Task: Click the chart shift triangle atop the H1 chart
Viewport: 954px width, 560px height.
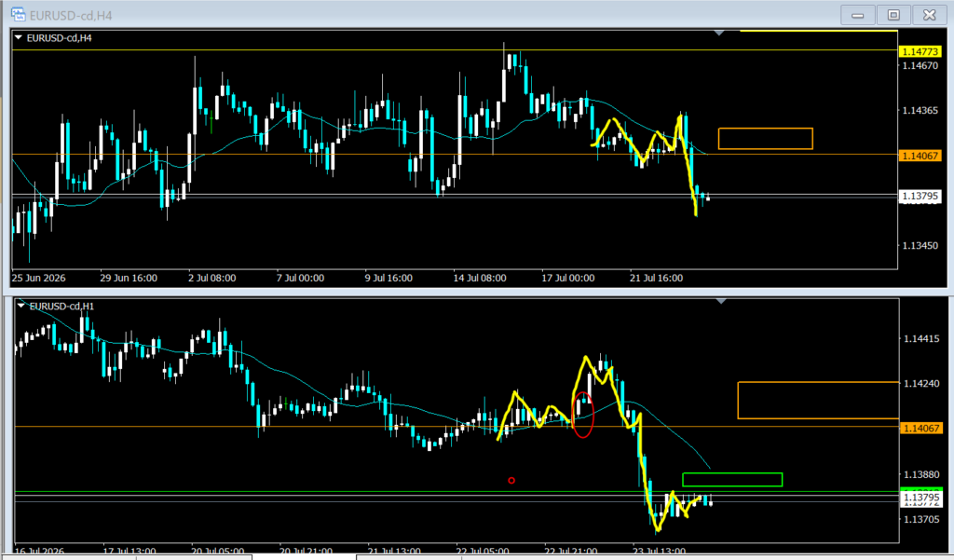Action: click(722, 301)
